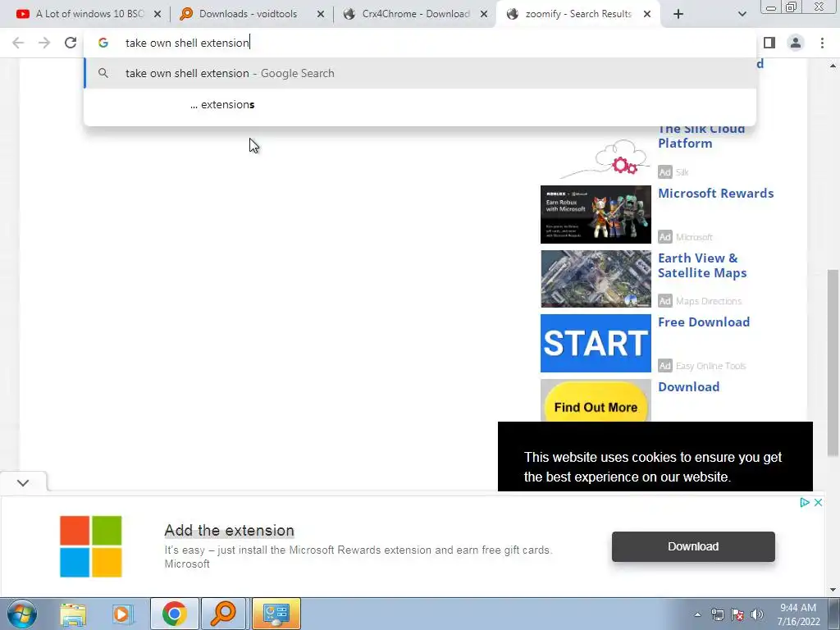Screen dimensions: 840x630
Task: Collapse the bottom ad banner chevron
Action: point(23,482)
